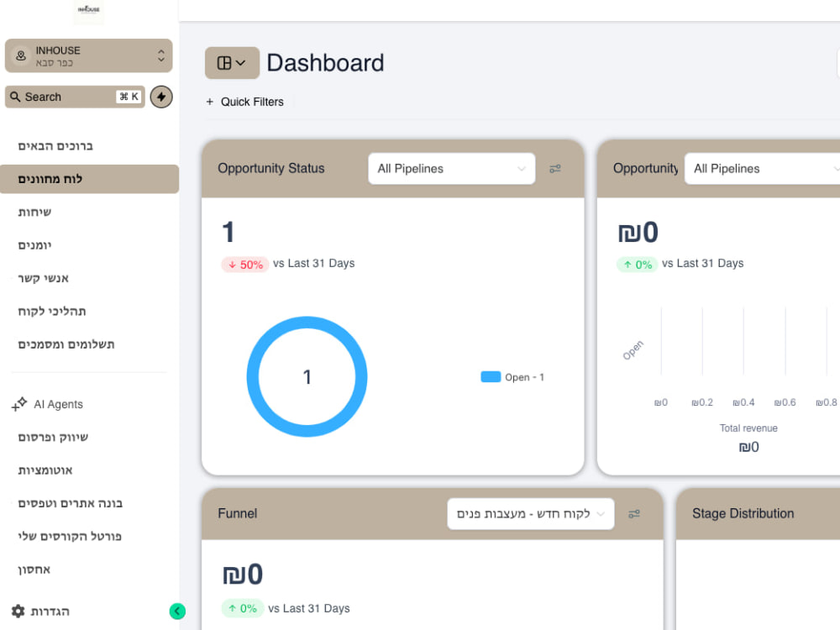Click the Dashboard page title
840x630 pixels.
[325, 63]
